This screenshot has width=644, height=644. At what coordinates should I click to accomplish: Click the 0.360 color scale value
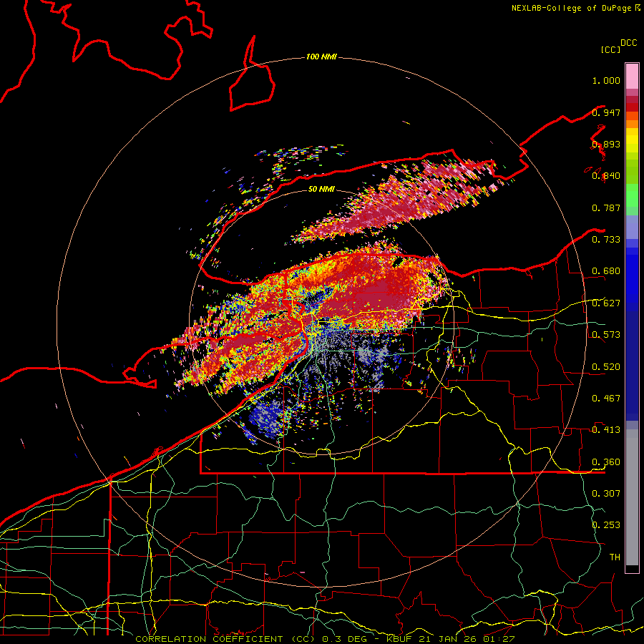pos(606,462)
